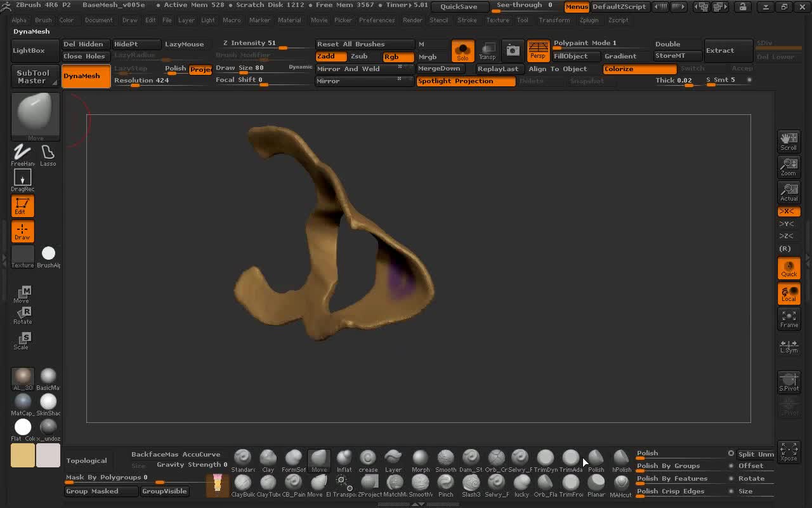Toggle the Colorize button
The height and width of the screenshot is (508, 812).
(639, 69)
